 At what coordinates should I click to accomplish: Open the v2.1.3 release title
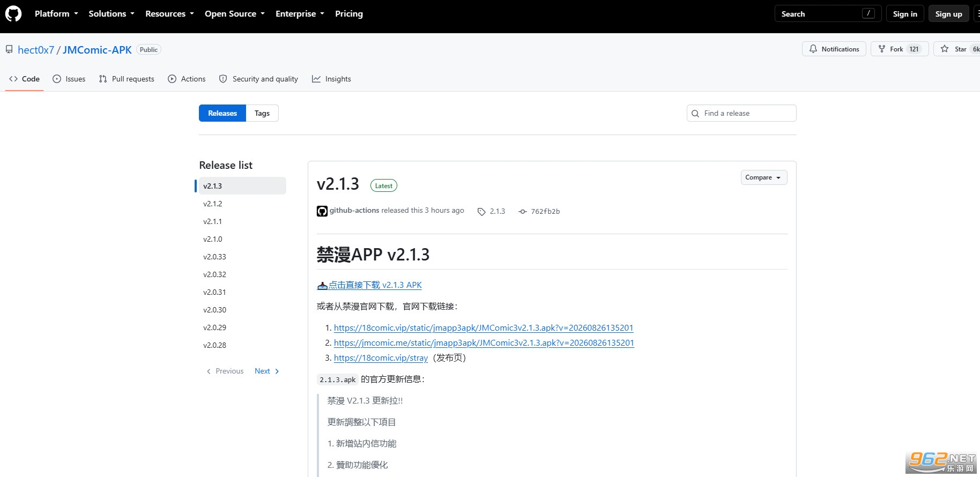(338, 184)
